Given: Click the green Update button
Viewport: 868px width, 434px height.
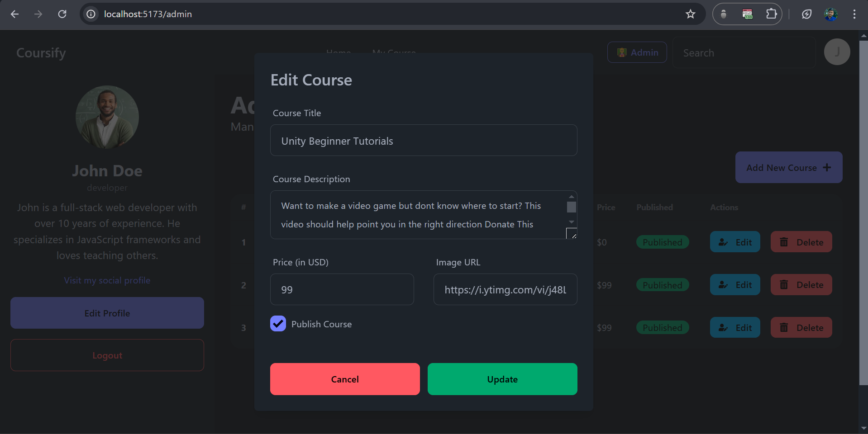Looking at the screenshot, I should (502, 379).
